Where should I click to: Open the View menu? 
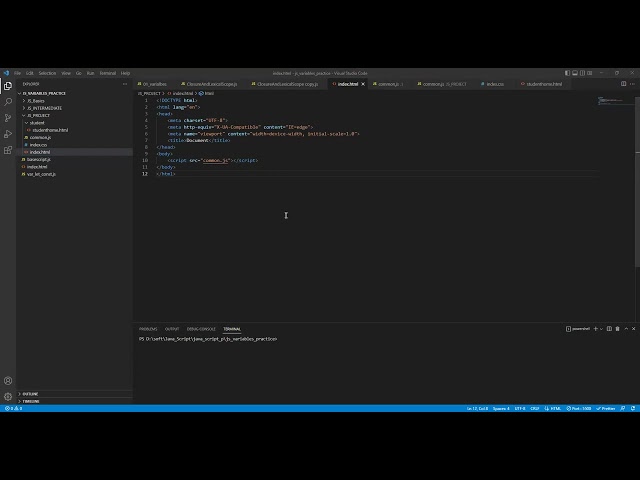click(66, 73)
